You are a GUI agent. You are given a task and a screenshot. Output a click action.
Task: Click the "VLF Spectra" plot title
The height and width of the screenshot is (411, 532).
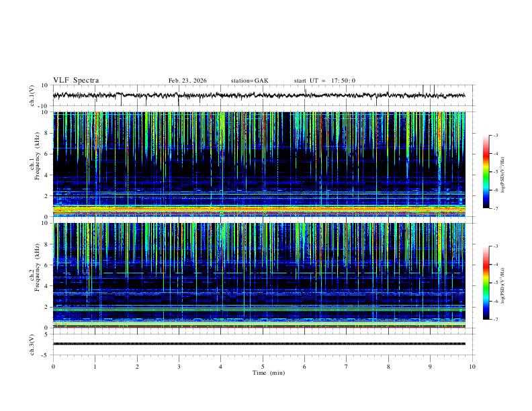[x=76, y=81]
